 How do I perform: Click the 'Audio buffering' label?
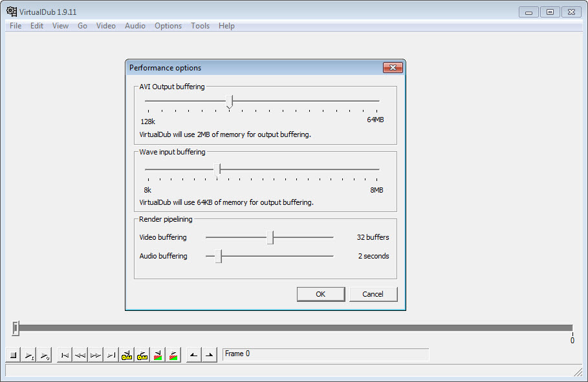[163, 256]
